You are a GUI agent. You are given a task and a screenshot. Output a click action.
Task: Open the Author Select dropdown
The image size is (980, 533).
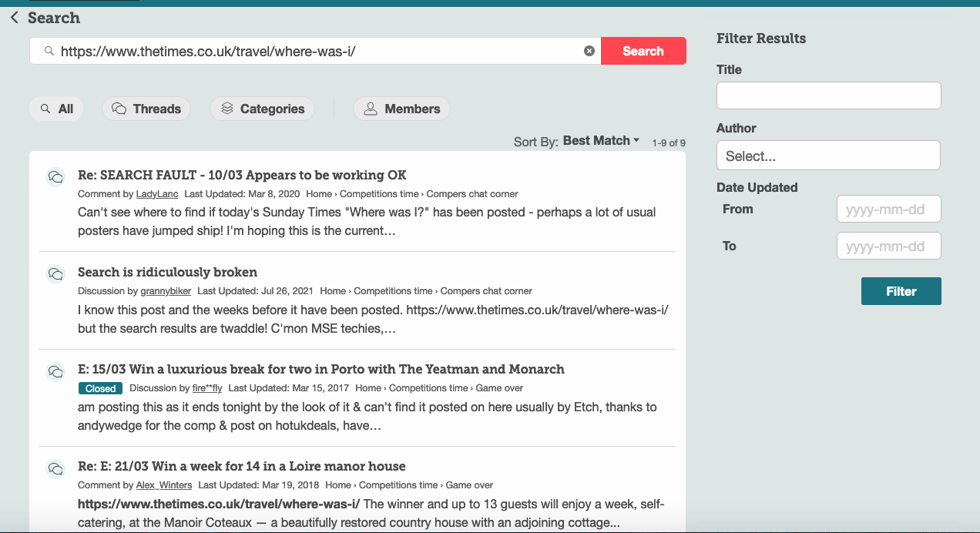pos(829,155)
